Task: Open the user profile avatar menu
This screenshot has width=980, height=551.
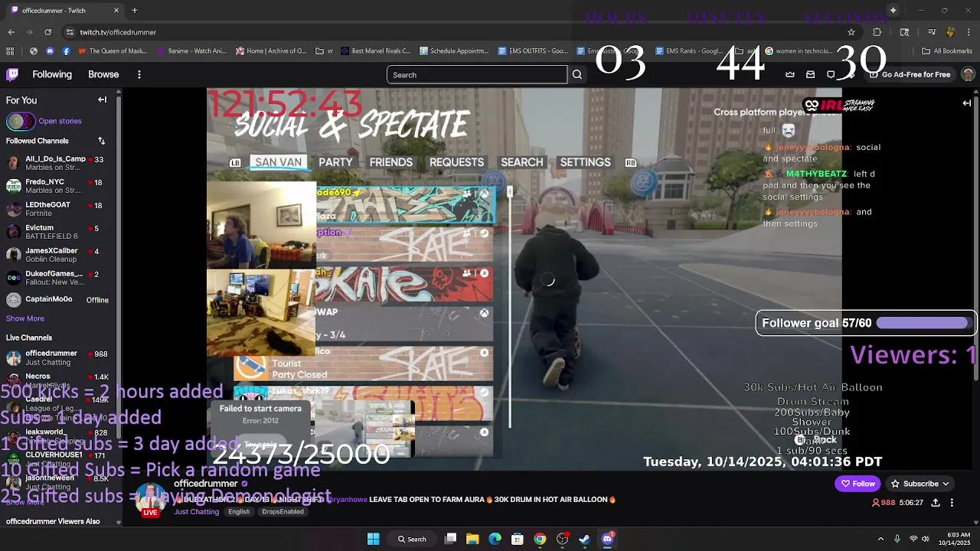Action: [968, 74]
